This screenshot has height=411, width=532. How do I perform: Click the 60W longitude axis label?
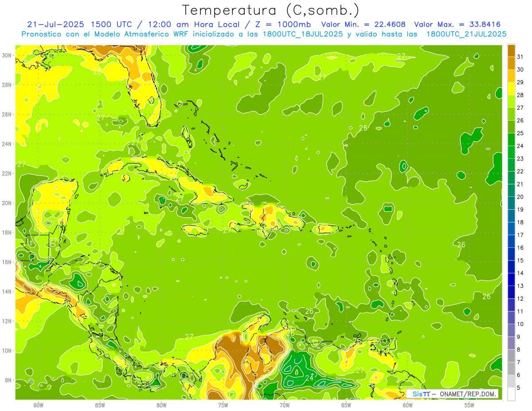tap(408, 405)
